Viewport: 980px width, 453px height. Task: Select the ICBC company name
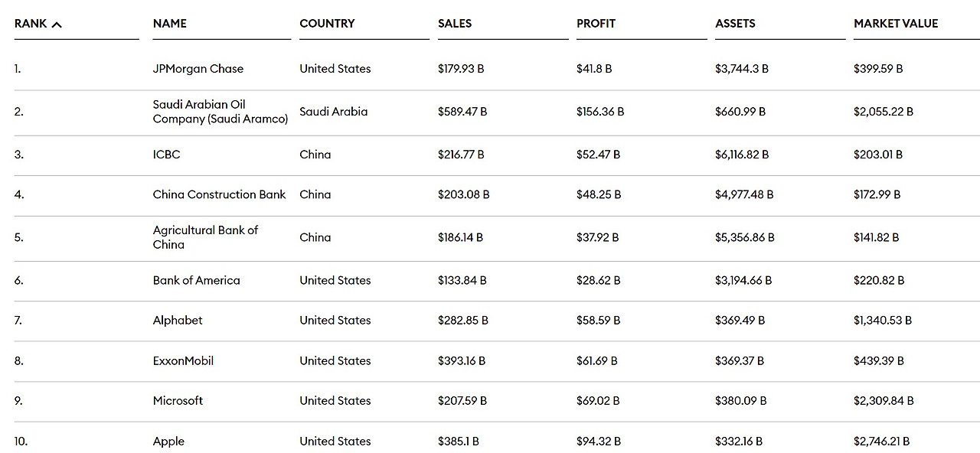point(166,155)
